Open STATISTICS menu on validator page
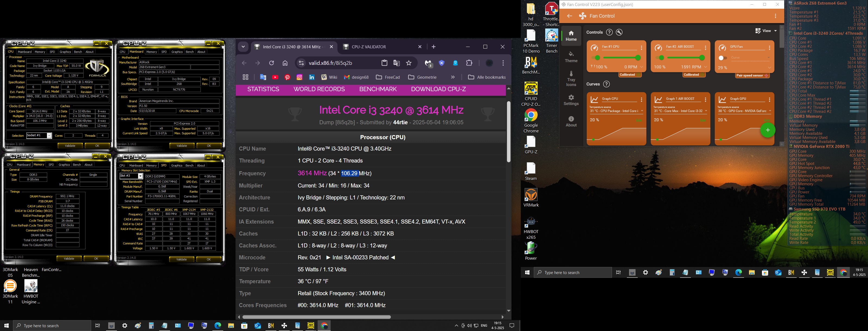 [263, 89]
